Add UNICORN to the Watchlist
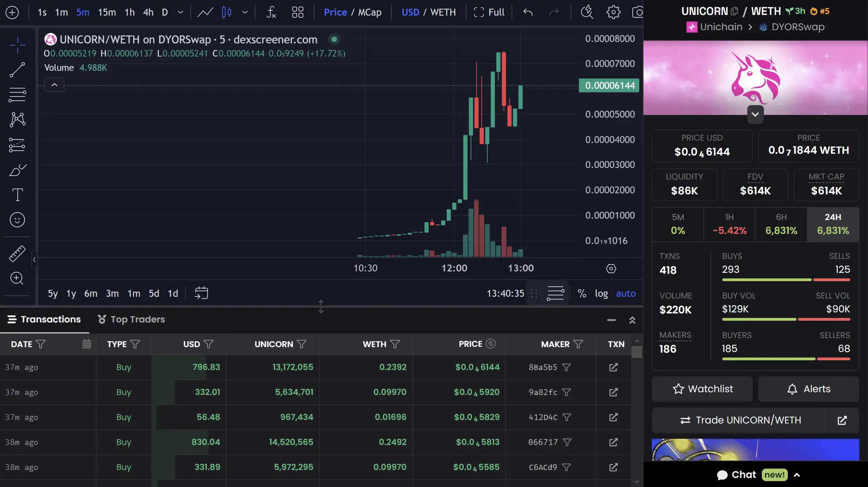Image resolution: width=868 pixels, height=487 pixels. tap(701, 389)
